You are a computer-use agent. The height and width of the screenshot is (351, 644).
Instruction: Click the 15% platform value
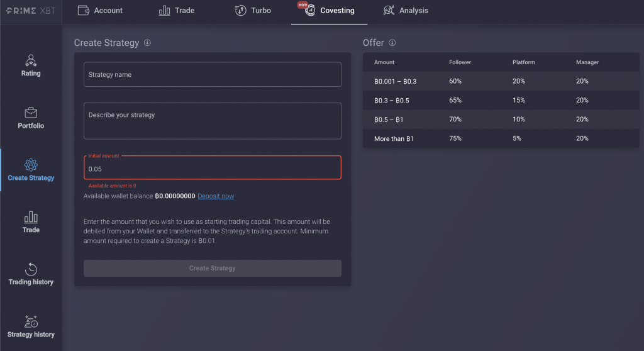click(519, 100)
